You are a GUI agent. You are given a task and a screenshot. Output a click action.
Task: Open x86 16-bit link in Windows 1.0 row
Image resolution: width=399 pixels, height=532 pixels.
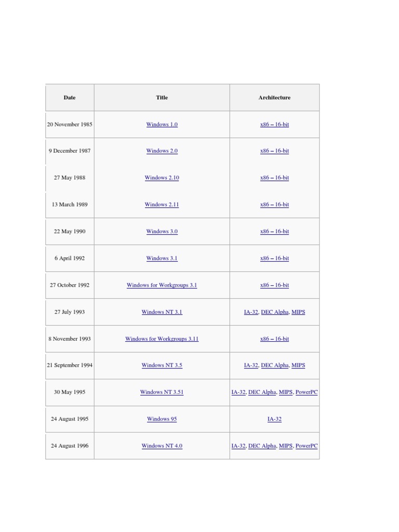(x=274, y=125)
